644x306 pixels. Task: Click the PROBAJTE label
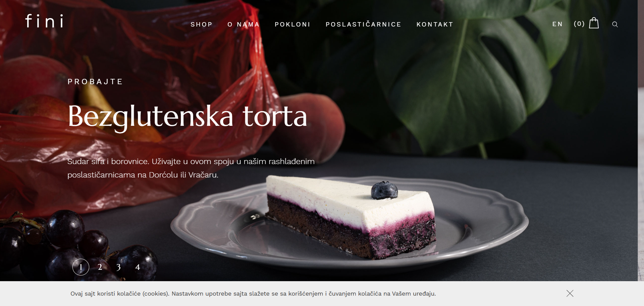pos(95,82)
